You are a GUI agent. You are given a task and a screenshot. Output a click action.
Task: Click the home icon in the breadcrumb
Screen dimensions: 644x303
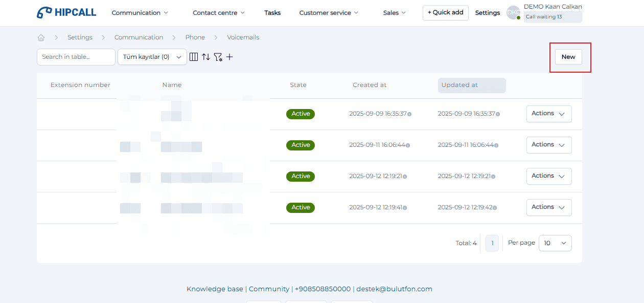(x=41, y=37)
